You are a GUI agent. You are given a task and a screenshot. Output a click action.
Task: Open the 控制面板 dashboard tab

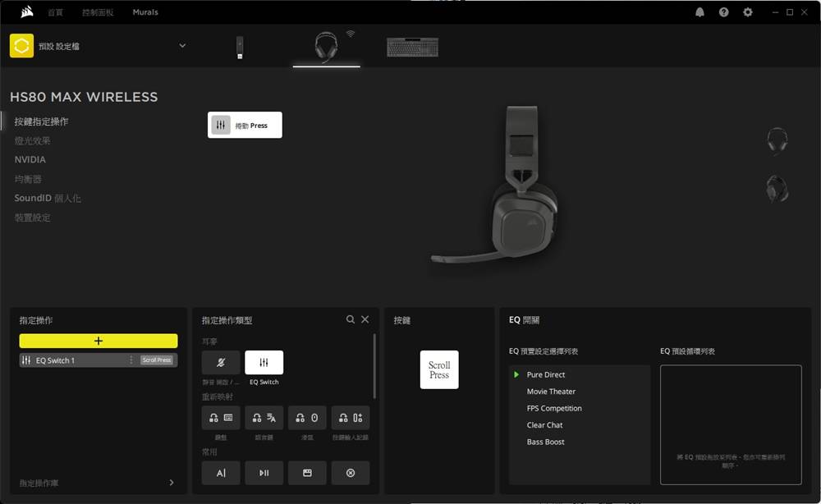click(98, 12)
